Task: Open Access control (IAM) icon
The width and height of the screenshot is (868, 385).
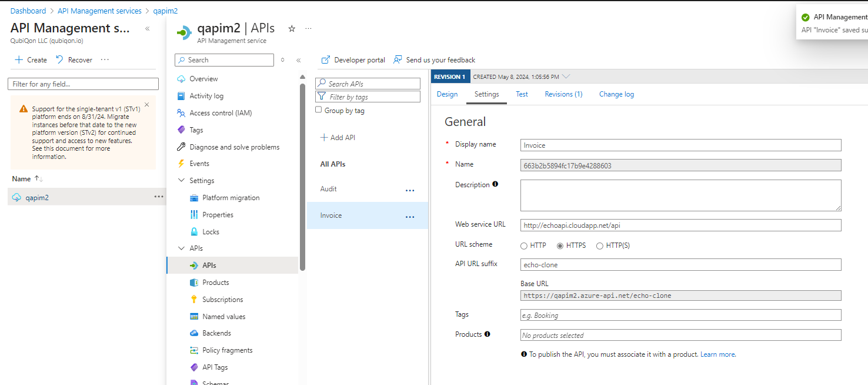Action: tap(181, 113)
